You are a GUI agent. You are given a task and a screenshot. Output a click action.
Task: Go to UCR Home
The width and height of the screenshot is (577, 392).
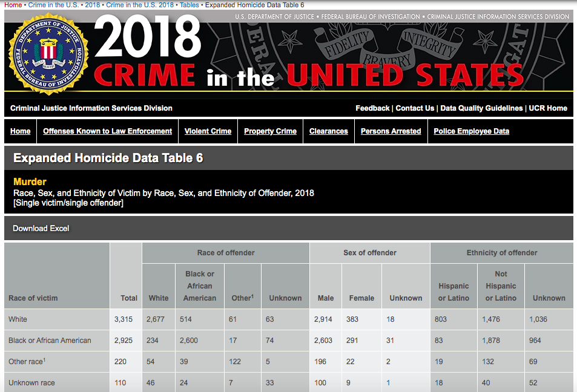548,108
